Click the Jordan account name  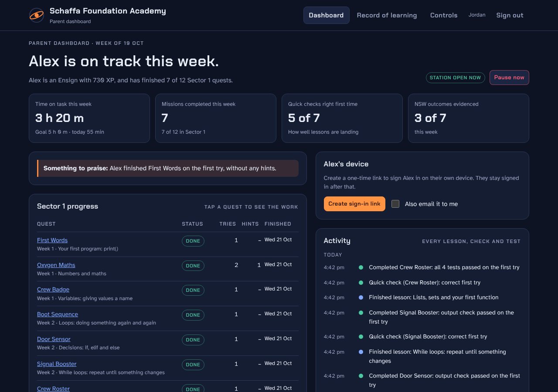point(477,15)
